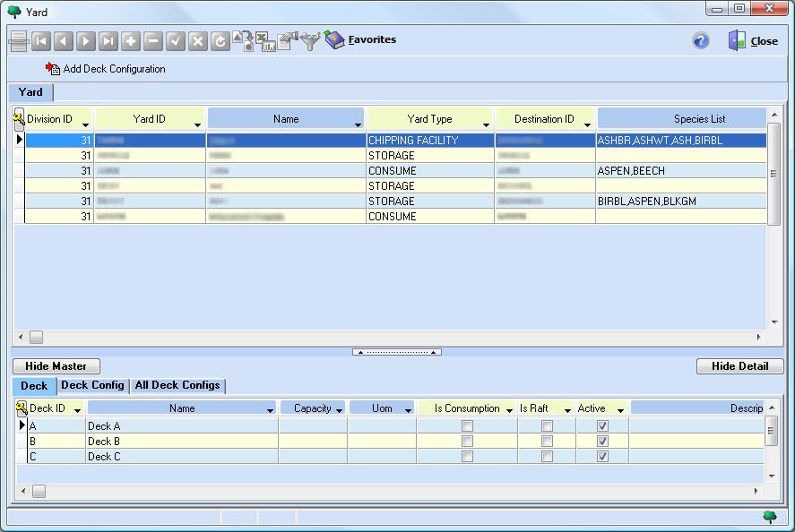
Task: Click the splitter handle between master and detail
Action: pyautogui.click(x=396, y=352)
